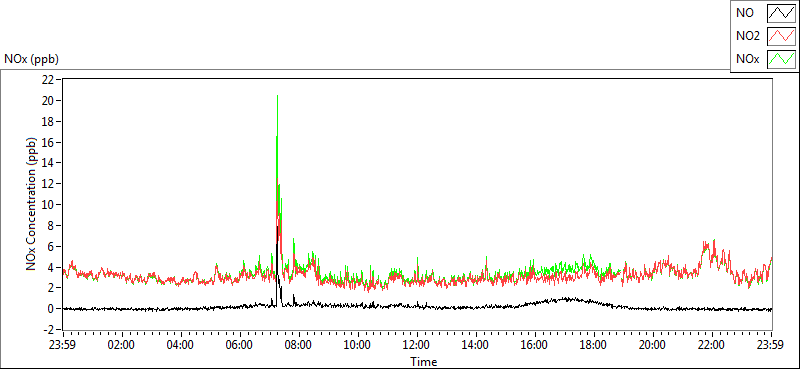This screenshot has width=800, height=369.
Task: Click the Time x-axis label
Action: (424, 362)
